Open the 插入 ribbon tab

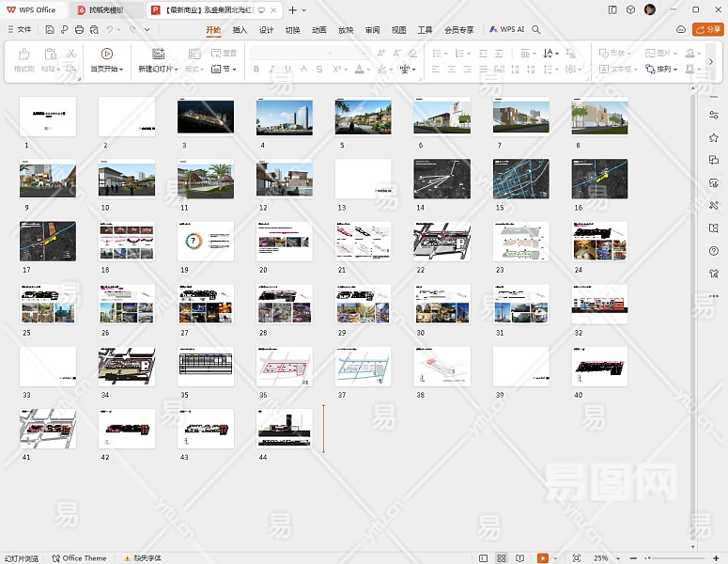click(240, 29)
